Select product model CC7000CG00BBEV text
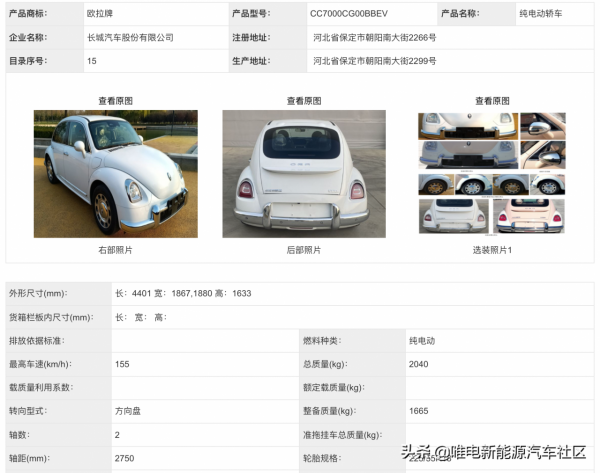The image size is (600, 473). point(349,14)
